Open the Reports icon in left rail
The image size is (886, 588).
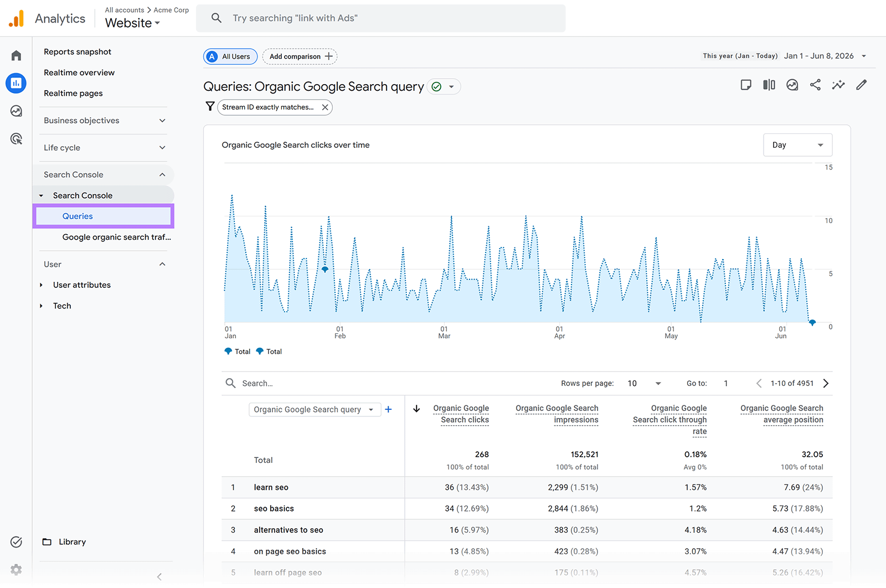tap(16, 83)
